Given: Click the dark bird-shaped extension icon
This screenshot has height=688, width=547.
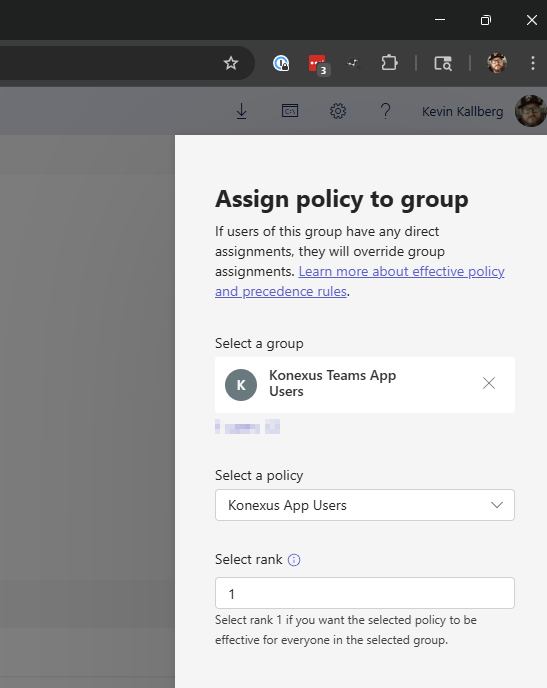Looking at the screenshot, I should click(354, 64).
